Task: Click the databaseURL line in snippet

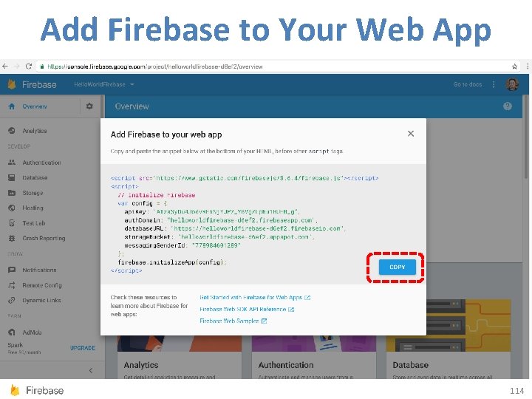Action: click(235, 228)
